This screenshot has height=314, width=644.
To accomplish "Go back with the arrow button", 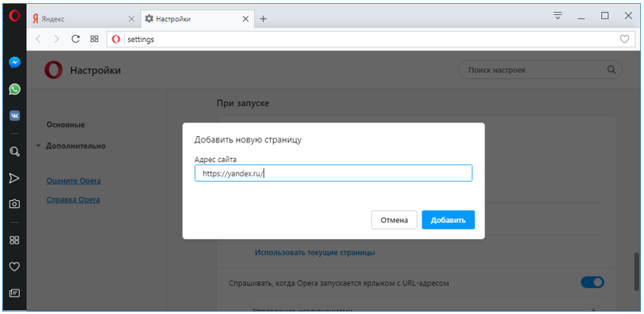I will click(x=38, y=39).
